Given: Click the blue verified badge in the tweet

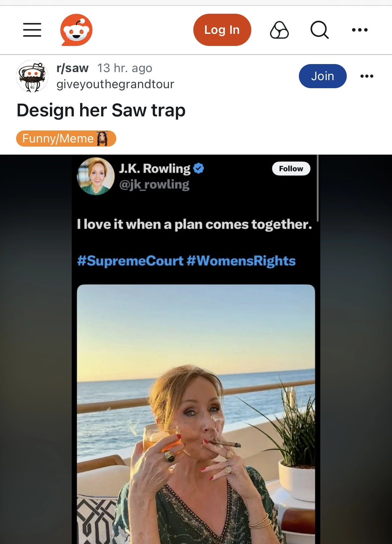Looking at the screenshot, I should point(199,168).
